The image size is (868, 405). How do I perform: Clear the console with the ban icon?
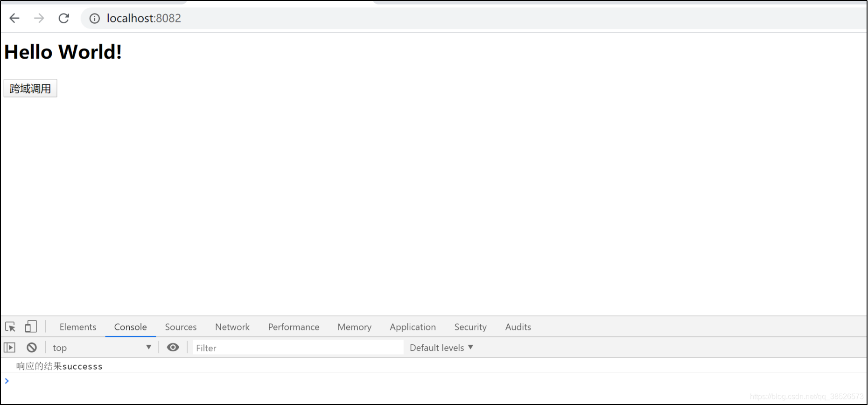(x=32, y=348)
